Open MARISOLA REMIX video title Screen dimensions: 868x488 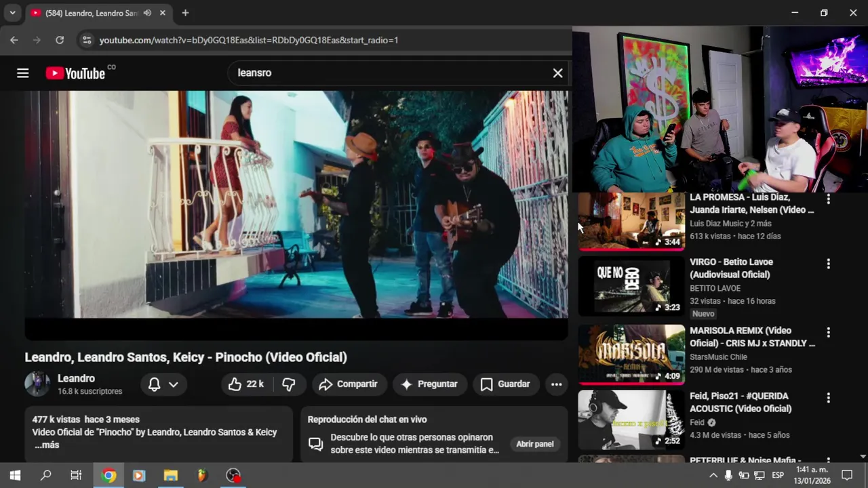point(752,337)
